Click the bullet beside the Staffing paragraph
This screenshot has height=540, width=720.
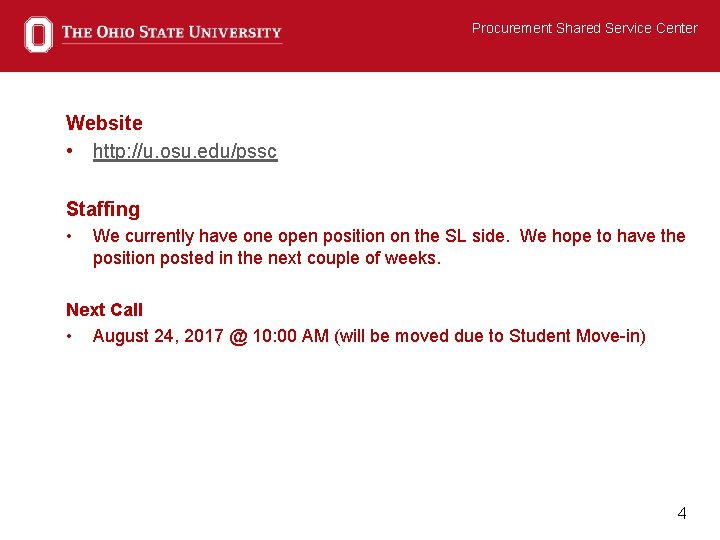tap(69, 236)
